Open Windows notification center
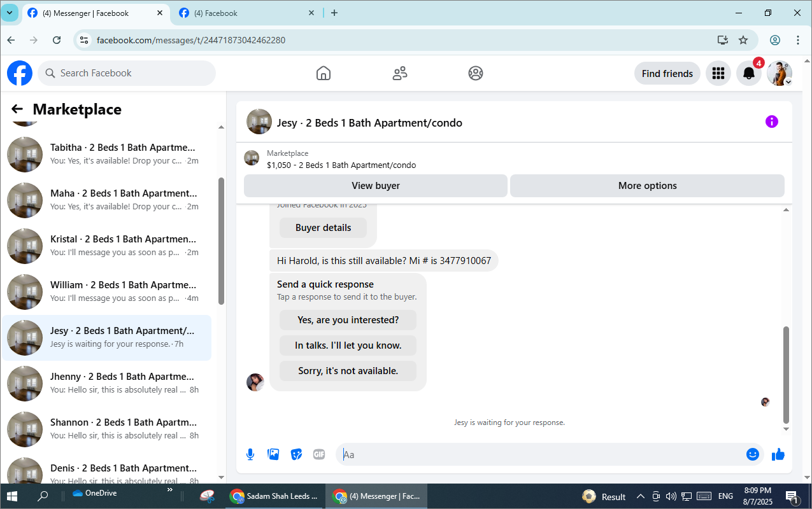Viewport: 812px width, 509px height. click(x=792, y=496)
